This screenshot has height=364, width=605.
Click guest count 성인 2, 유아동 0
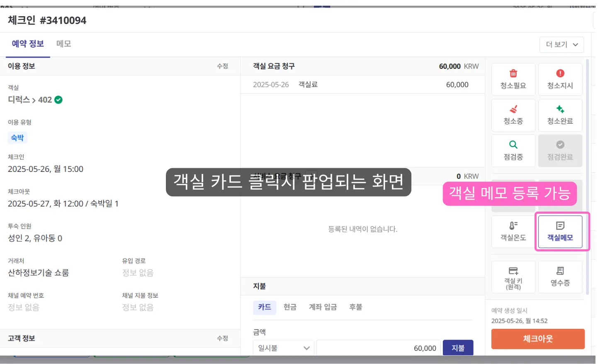[35, 238]
